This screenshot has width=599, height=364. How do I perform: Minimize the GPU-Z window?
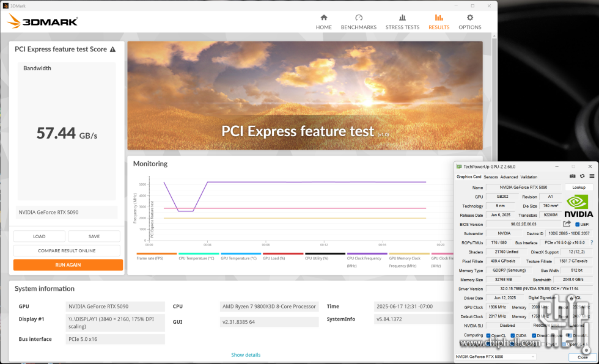557,167
